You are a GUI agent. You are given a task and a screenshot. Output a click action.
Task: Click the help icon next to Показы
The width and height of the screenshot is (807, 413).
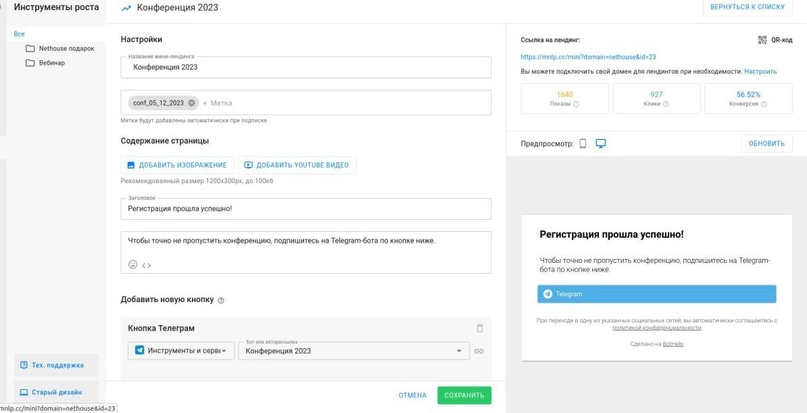[x=576, y=104]
